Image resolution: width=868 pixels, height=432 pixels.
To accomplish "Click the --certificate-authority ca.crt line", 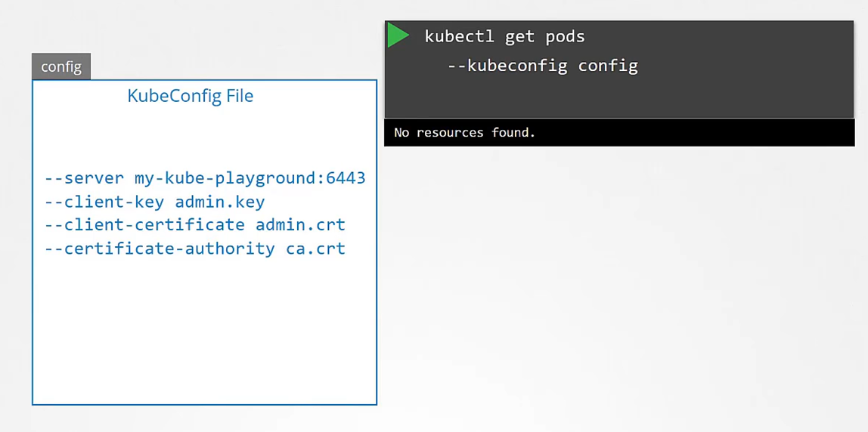I will tap(195, 248).
